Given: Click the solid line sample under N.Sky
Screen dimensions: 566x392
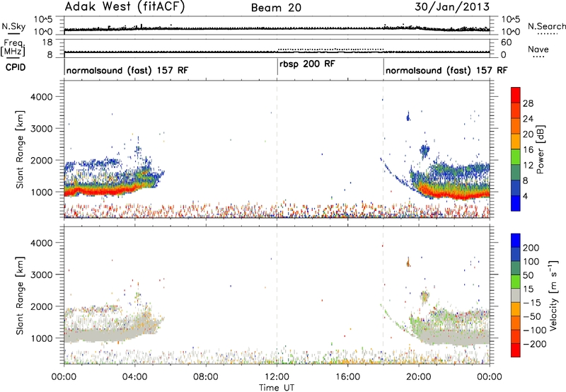Looking at the screenshot, I should click(13, 34).
